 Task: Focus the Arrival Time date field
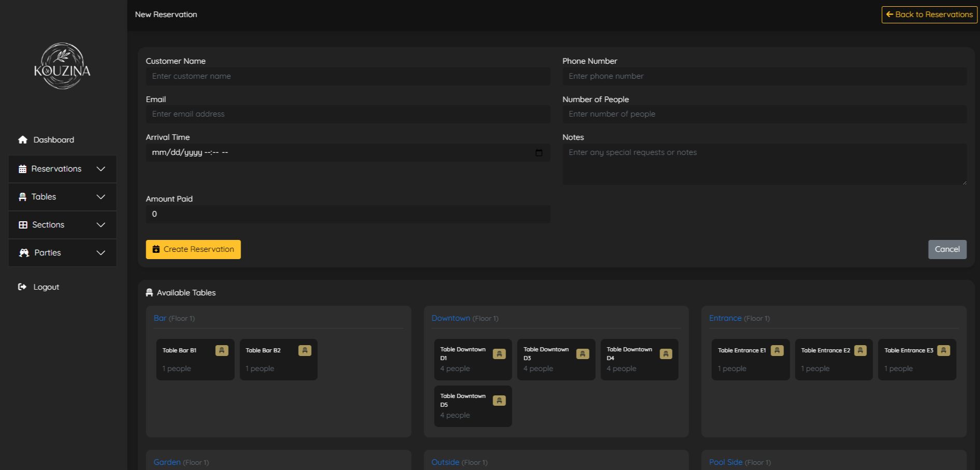tap(348, 152)
